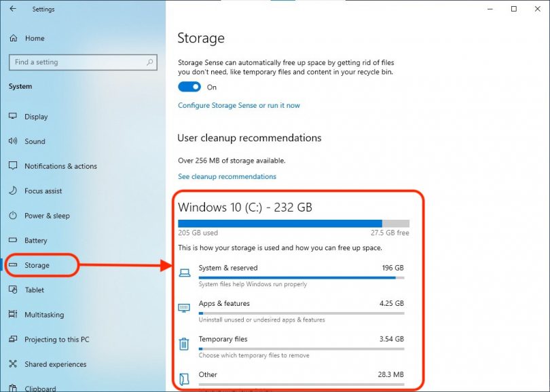Click the Home icon in sidebar
Screen dimensions: 550x392
pyautogui.click(x=13, y=39)
